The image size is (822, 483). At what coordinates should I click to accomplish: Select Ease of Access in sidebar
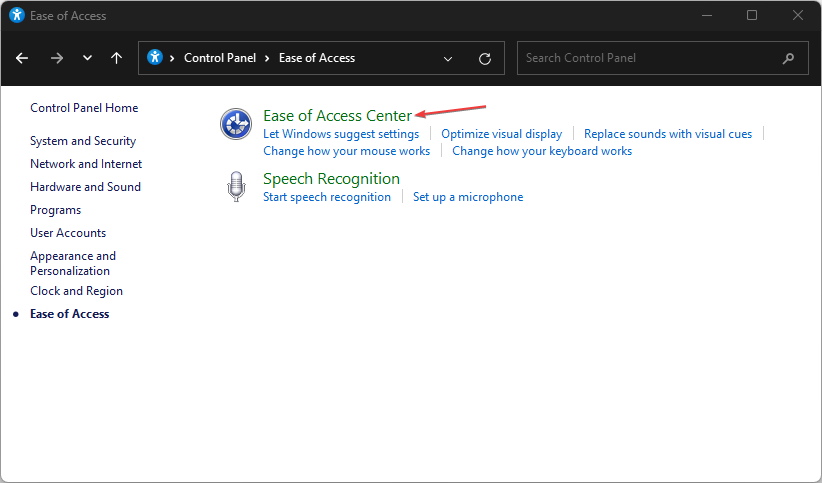coord(70,314)
